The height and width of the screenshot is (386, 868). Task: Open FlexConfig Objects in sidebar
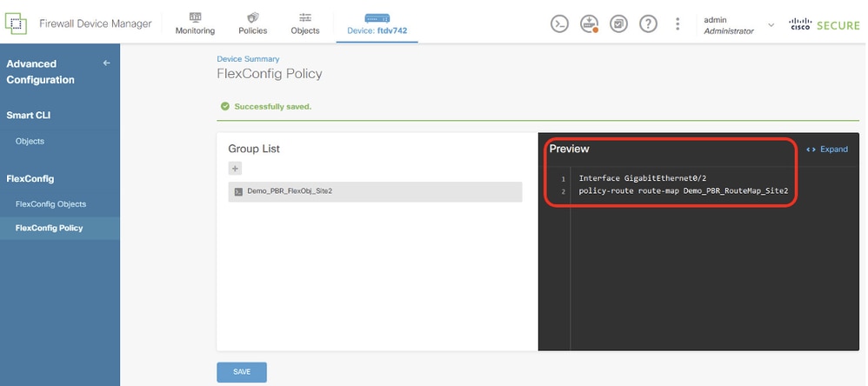(x=51, y=204)
